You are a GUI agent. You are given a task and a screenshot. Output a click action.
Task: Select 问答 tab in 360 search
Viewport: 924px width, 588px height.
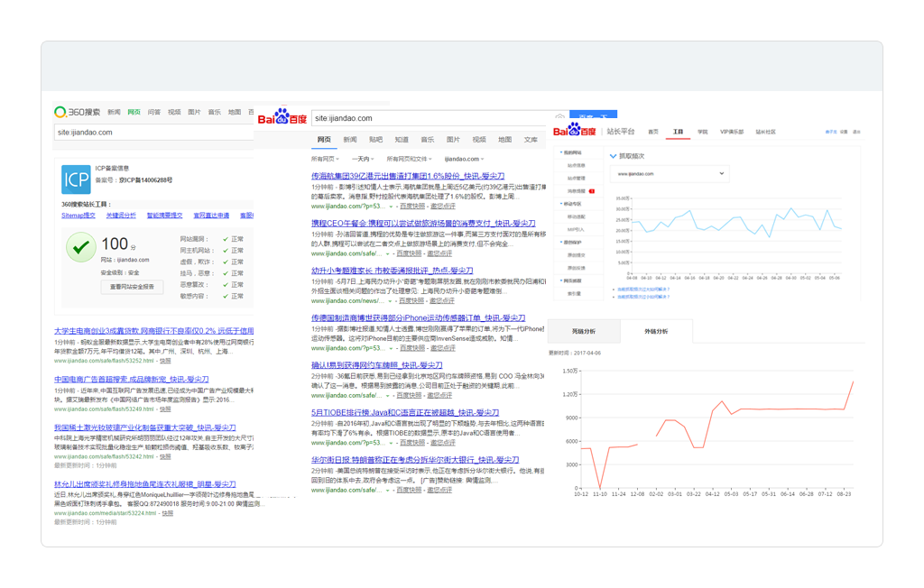pyautogui.click(x=153, y=112)
